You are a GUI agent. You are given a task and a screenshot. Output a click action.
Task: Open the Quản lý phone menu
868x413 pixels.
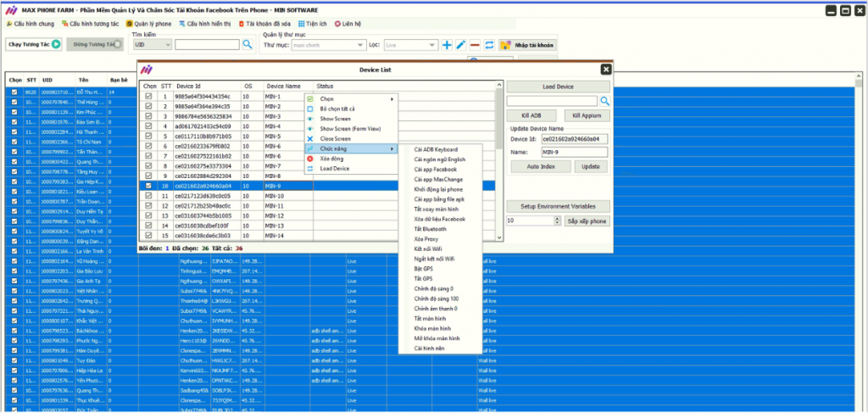pyautogui.click(x=149, y=24)
